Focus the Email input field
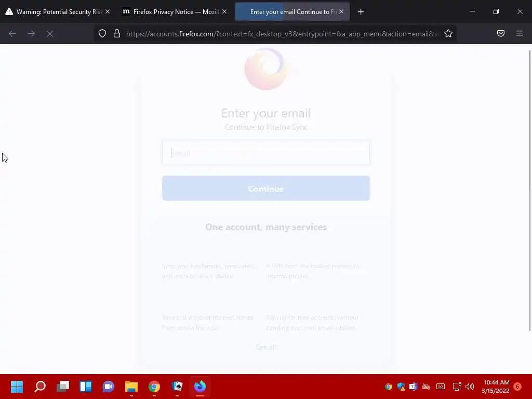The height and width of the screenshot is (399, 532). (x=266, y=153)
